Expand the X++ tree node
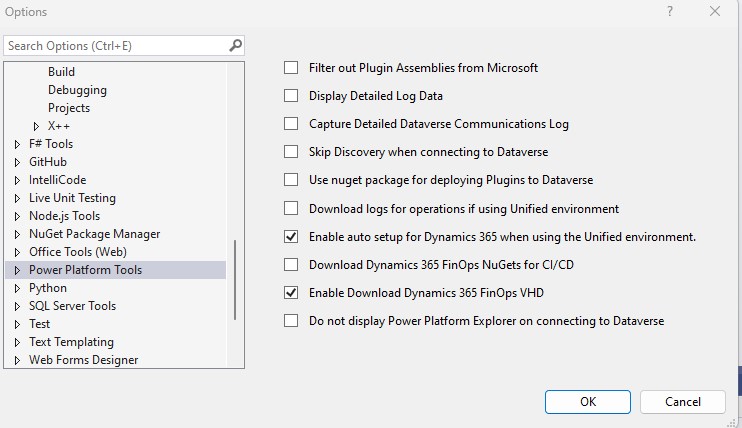Screen dimensions: 742x428 coord(36,126)
